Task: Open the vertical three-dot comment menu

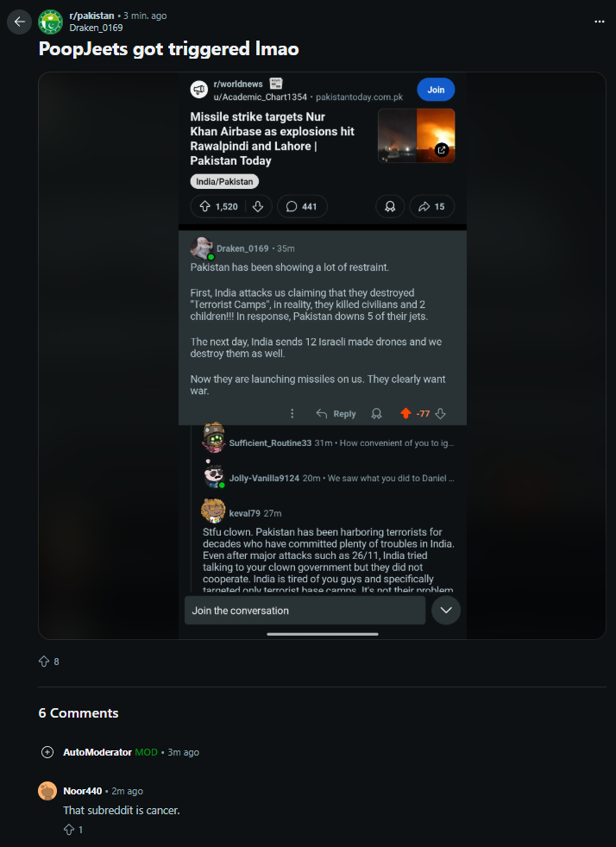Action: pos(292,414)
